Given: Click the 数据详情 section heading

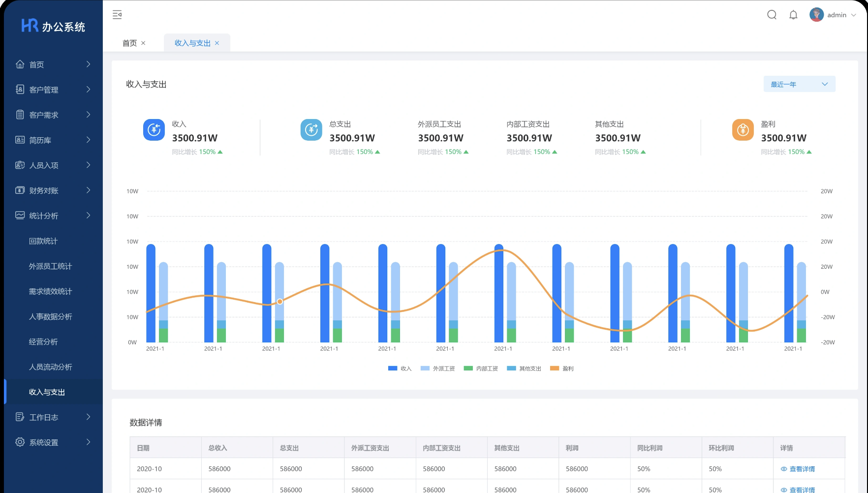Looking at the screenshot, I should [x=146, y=423].
